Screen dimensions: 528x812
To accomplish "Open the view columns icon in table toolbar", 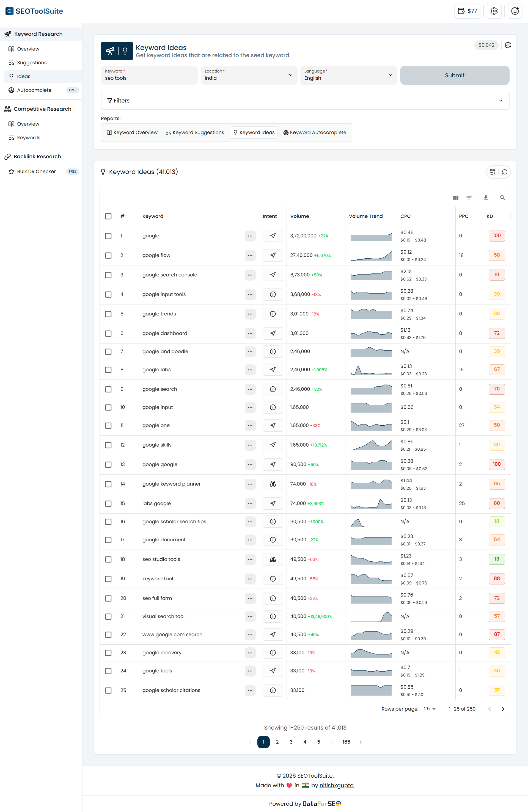I will coord(456,198).
